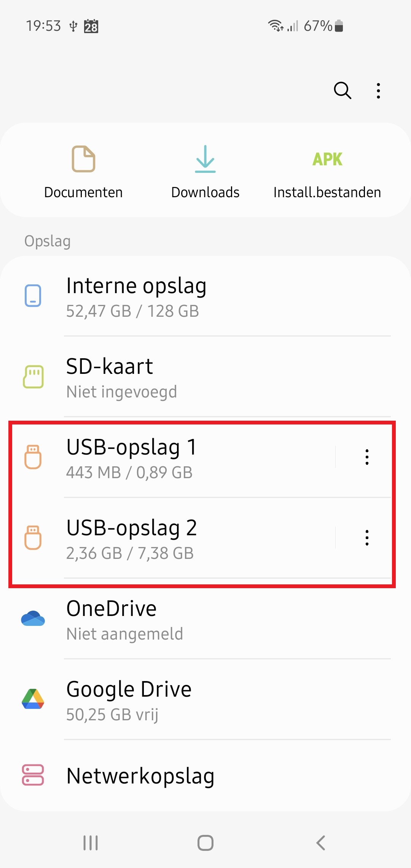Open the top-right overflow menu
This screenshot has height=868, width=411.
378,91
